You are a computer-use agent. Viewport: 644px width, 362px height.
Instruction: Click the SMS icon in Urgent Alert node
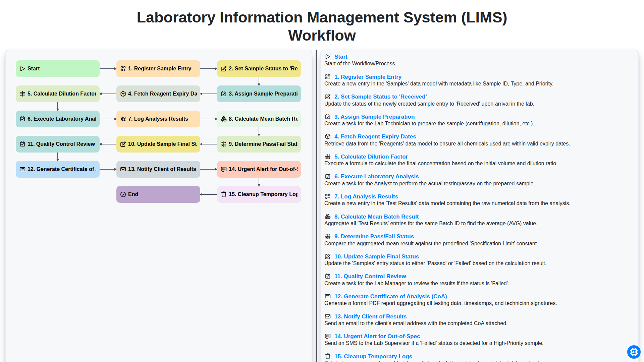224,169
